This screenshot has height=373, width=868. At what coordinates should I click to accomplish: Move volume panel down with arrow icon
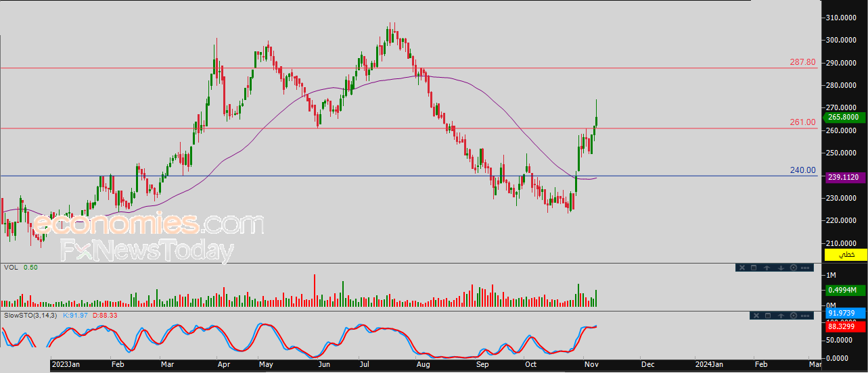click(x=781, y=268)
